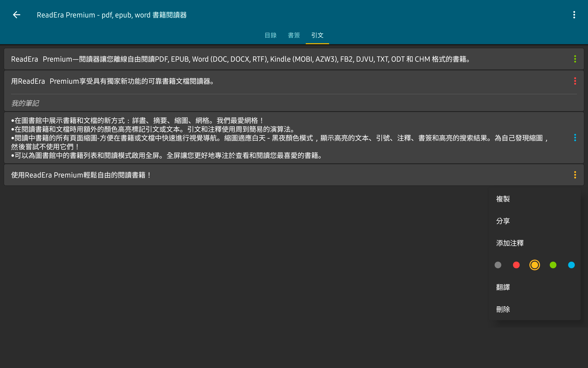The image size is (588, 368).
Task: Open quote 使用ReadEra Premium輕鬆自由的閱讀書籍
Action: (294, 175)
